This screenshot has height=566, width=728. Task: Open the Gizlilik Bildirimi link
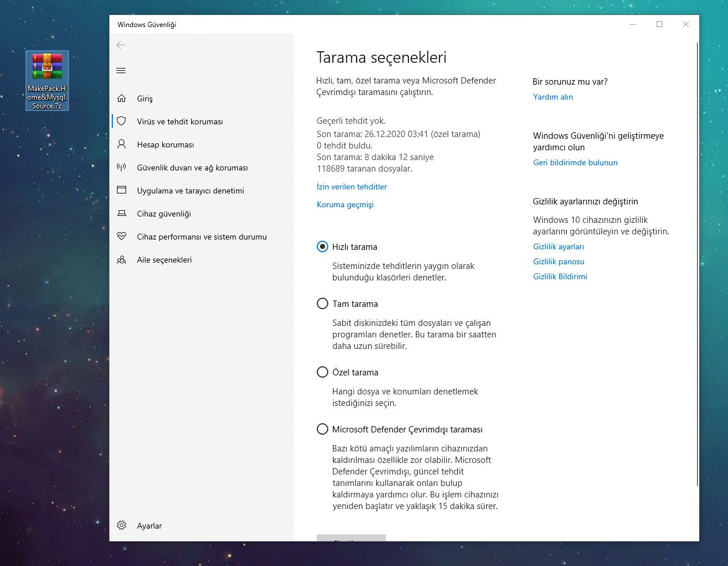[560, 276]
